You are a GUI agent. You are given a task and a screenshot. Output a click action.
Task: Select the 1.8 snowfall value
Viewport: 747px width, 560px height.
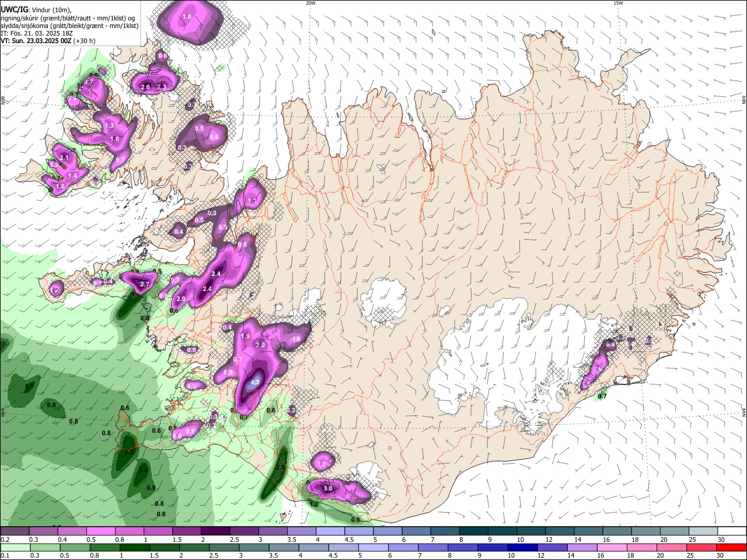point(114,139)
